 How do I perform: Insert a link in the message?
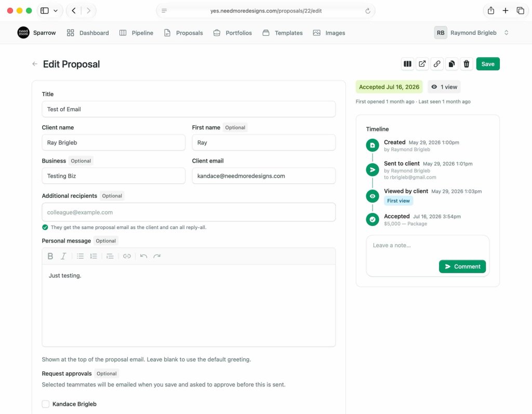pyautogui.click(x=127, y=256)
